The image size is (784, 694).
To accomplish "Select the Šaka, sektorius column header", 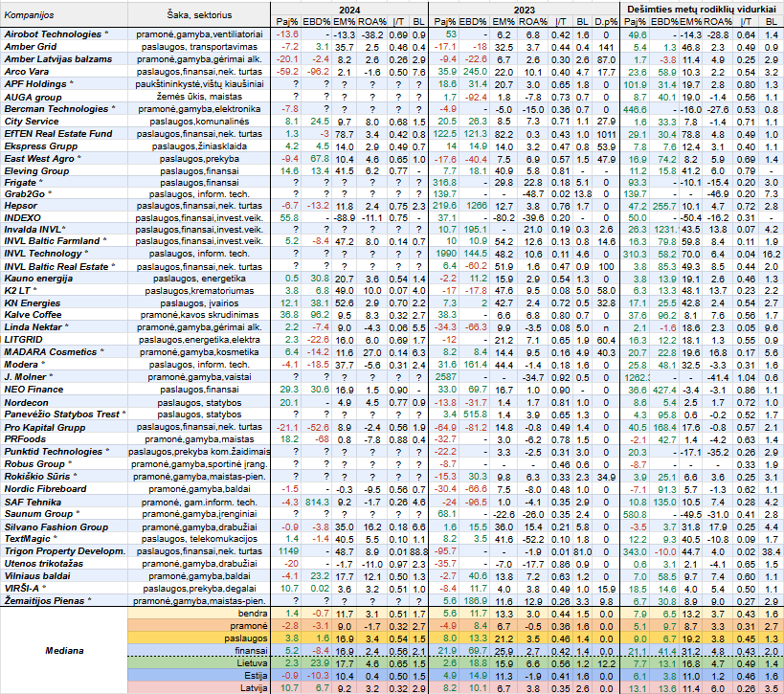I will 199,15.
